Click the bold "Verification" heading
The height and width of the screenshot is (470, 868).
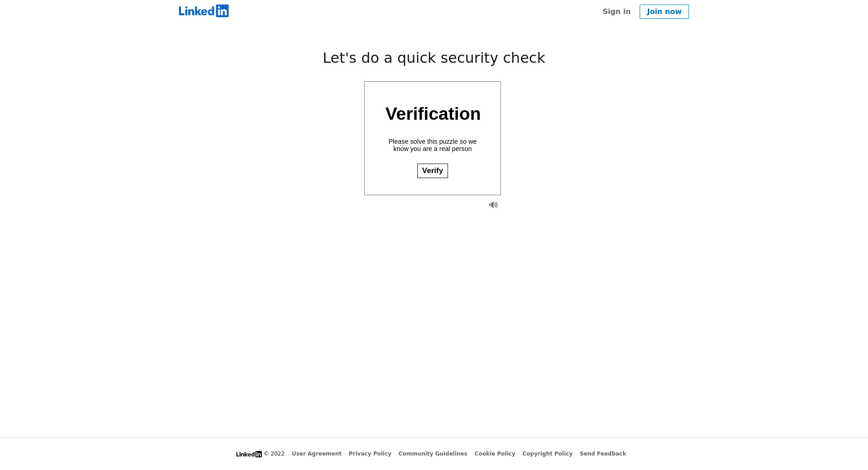[x=433, y=114]
